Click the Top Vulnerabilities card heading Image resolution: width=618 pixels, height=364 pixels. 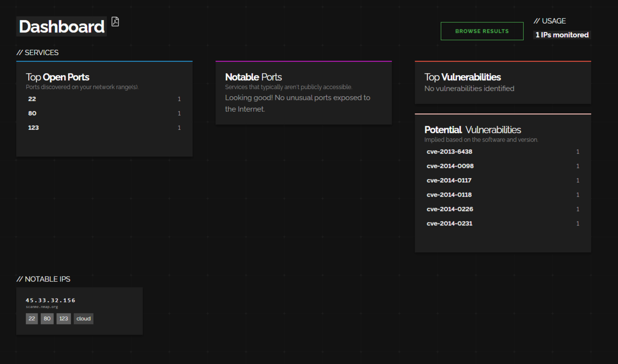point(462,77)
